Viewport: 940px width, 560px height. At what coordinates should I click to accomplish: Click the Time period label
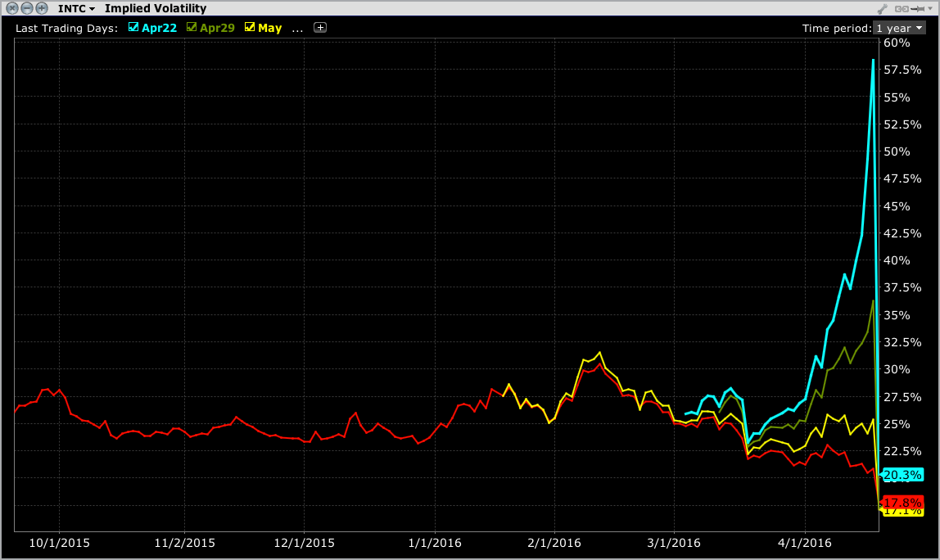pos(837,28)
